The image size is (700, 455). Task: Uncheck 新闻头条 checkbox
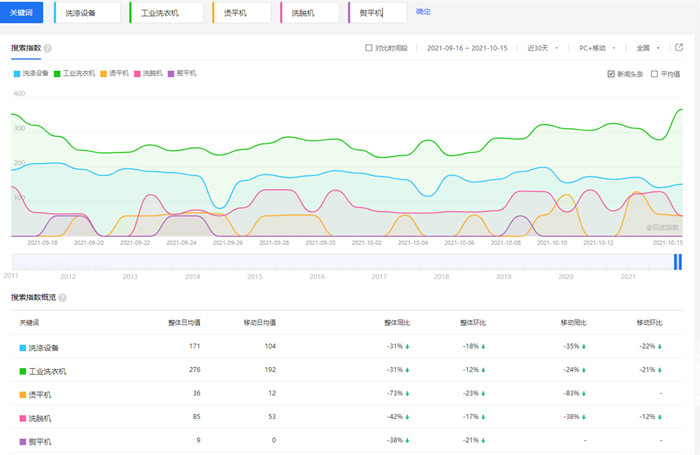611,73
